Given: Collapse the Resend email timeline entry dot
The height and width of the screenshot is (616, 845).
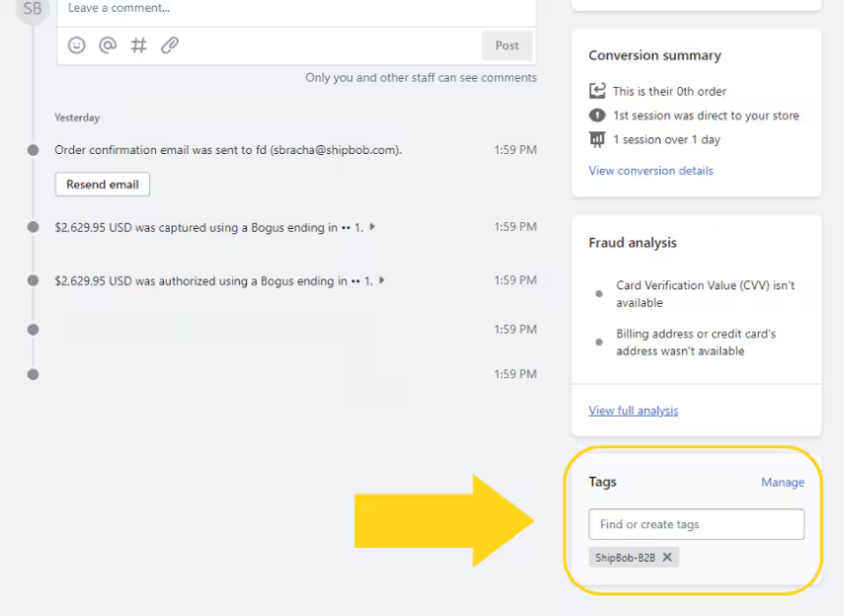Looking at the screenshot, I should pos(33,150).
